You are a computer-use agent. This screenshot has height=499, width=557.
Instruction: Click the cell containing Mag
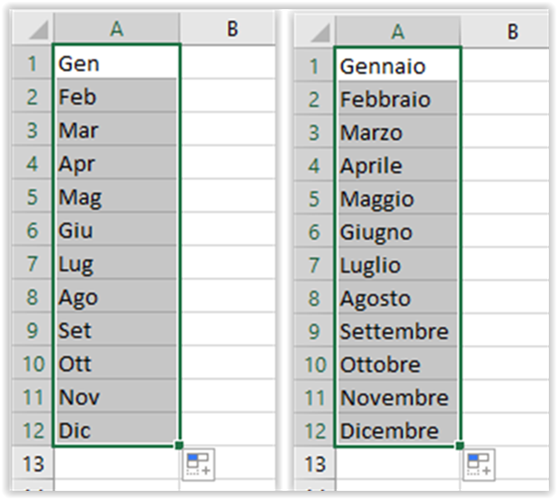tap(117, 196)
